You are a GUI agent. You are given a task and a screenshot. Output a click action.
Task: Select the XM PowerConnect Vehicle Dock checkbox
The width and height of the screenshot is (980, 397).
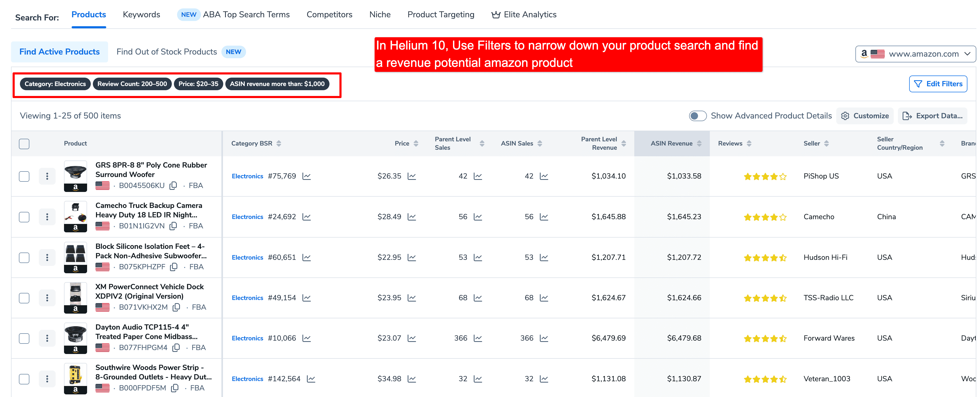24,298
